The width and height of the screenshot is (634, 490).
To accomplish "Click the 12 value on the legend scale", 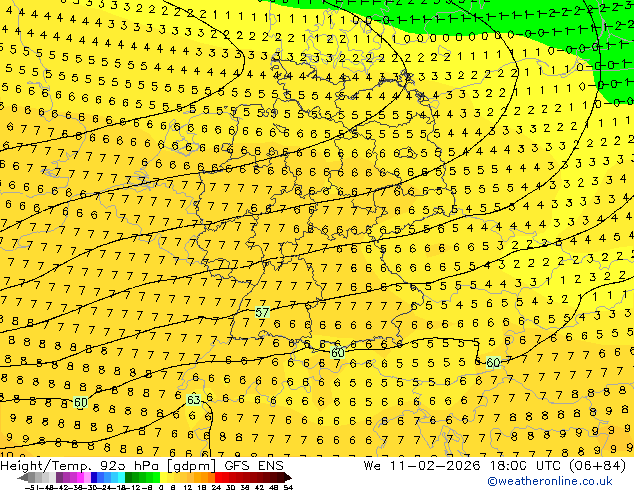I will pos(188,487).
